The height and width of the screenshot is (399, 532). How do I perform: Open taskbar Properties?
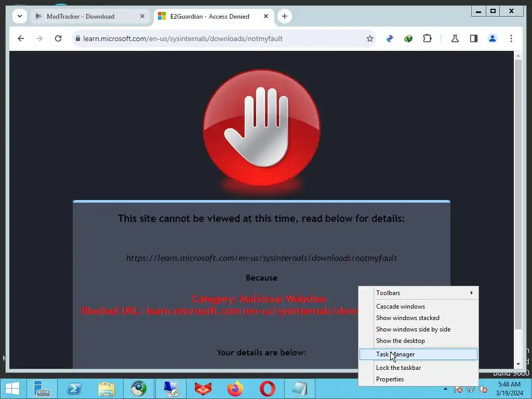[418, 379]
